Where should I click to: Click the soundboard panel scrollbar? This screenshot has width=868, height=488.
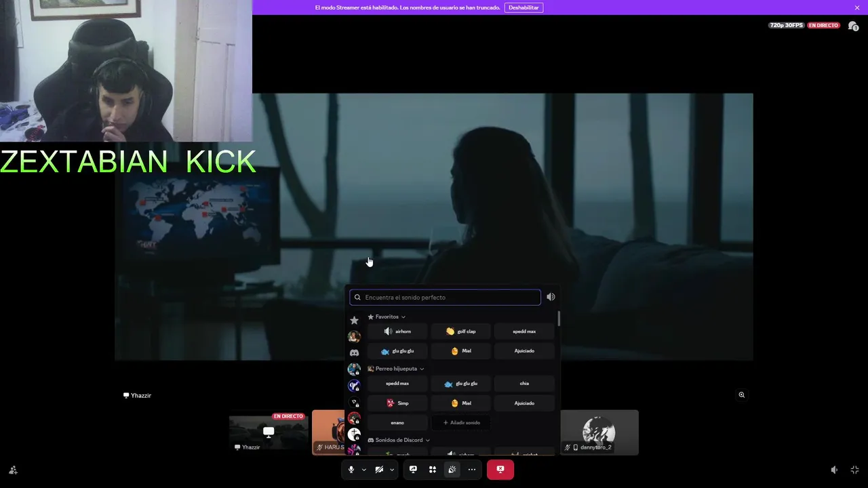pos(559,319)
